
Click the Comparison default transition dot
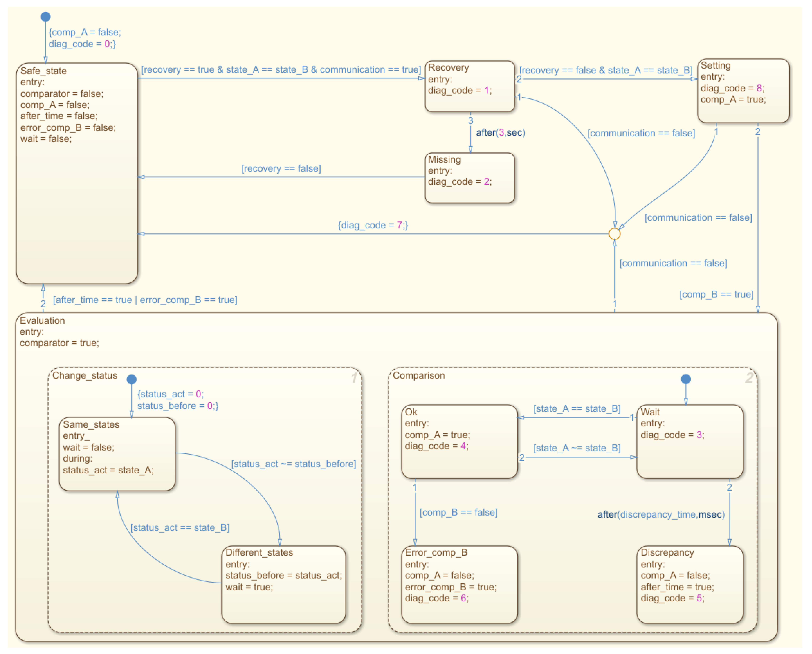(x=686, y=379)
